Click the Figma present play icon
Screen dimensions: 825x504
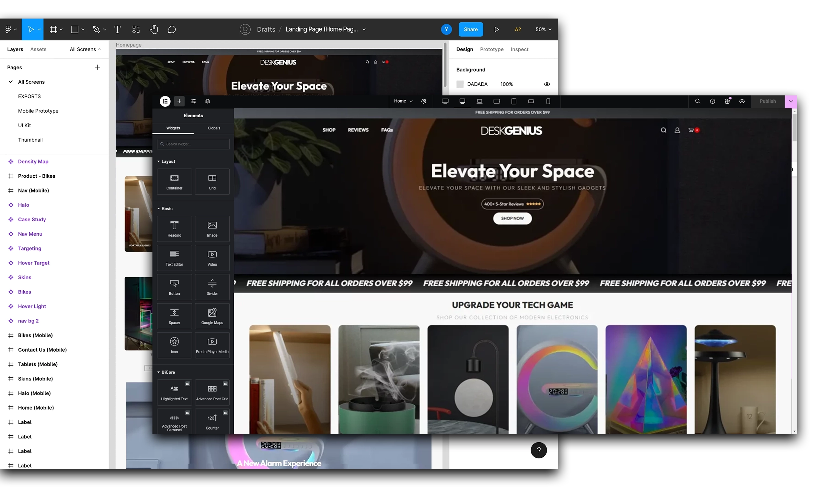[496, 30]
